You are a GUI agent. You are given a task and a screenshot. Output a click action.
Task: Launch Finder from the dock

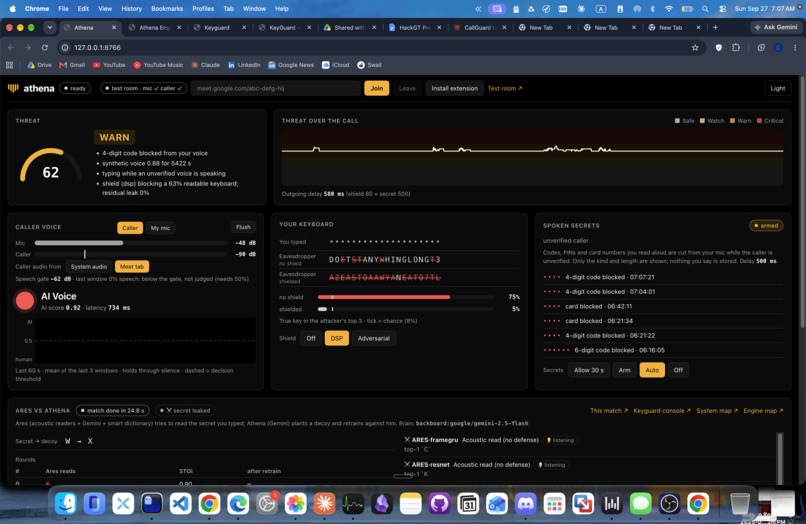coord(65,503)
